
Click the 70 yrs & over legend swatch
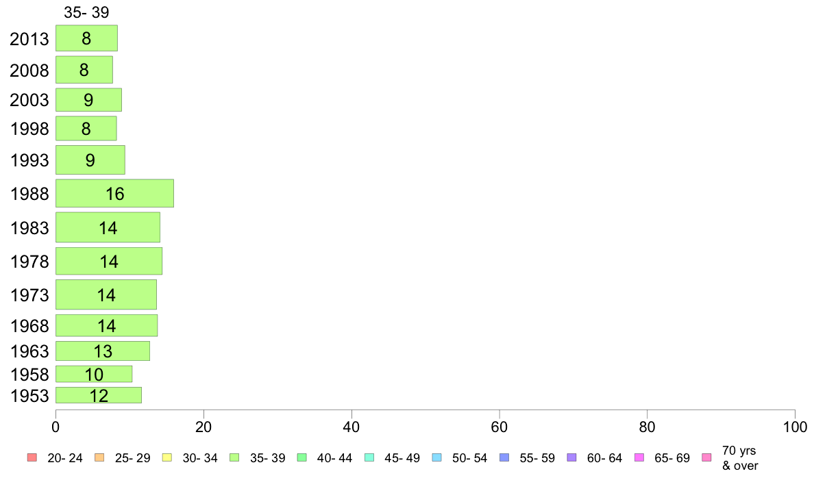(706, 457)
